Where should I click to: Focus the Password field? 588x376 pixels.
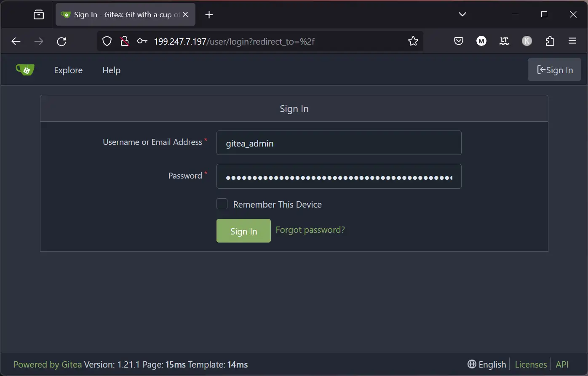pyautogui.click(x=339, y=176)
